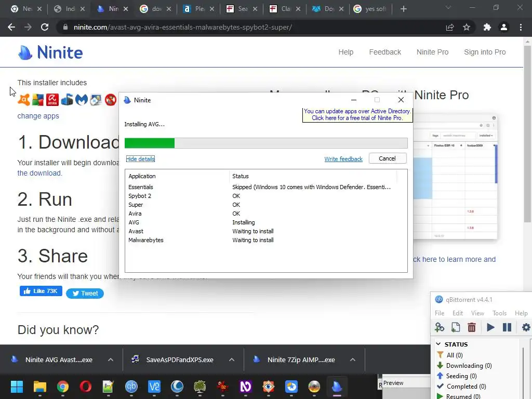Click the Ninite installer progress bar

266,143
